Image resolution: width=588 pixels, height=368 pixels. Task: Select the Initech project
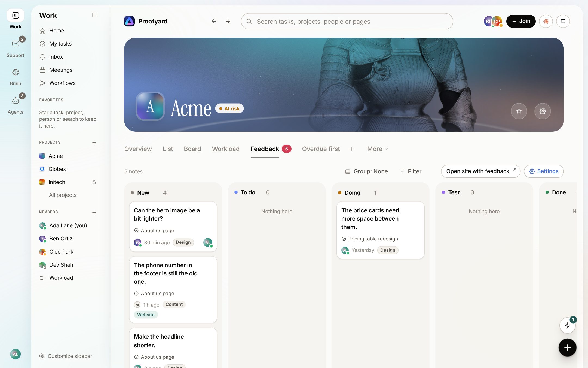(x=57, y=182)
